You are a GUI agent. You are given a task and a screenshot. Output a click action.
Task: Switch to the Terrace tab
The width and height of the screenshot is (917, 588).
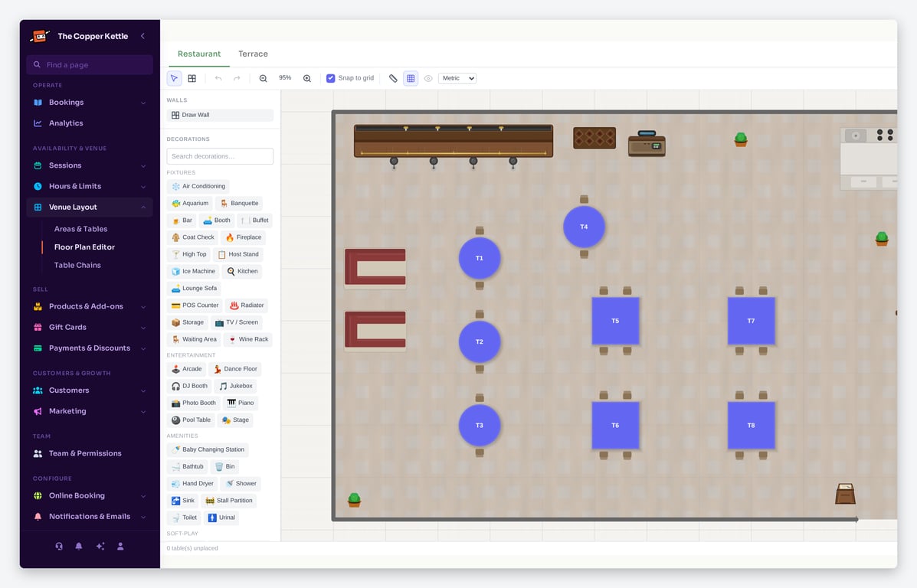[254, 54]
